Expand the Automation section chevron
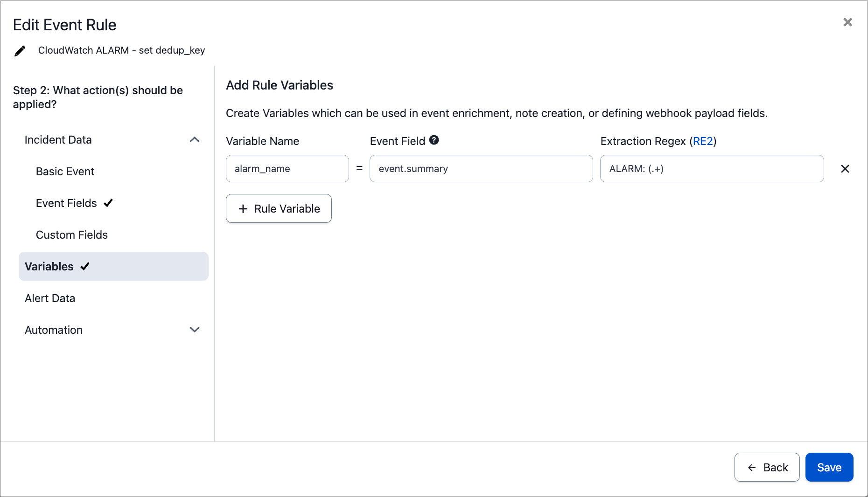The width and height of the screenshot is (868, 497). click(x=195, y=330)
